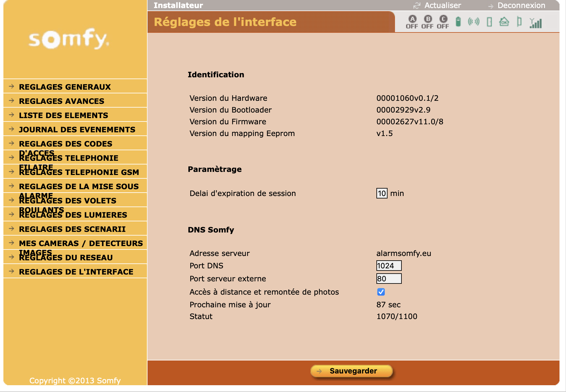Uncheck Accès à distance et remontée de photos
The width and height of the screenshot is (566, 392).
[381, 292]
